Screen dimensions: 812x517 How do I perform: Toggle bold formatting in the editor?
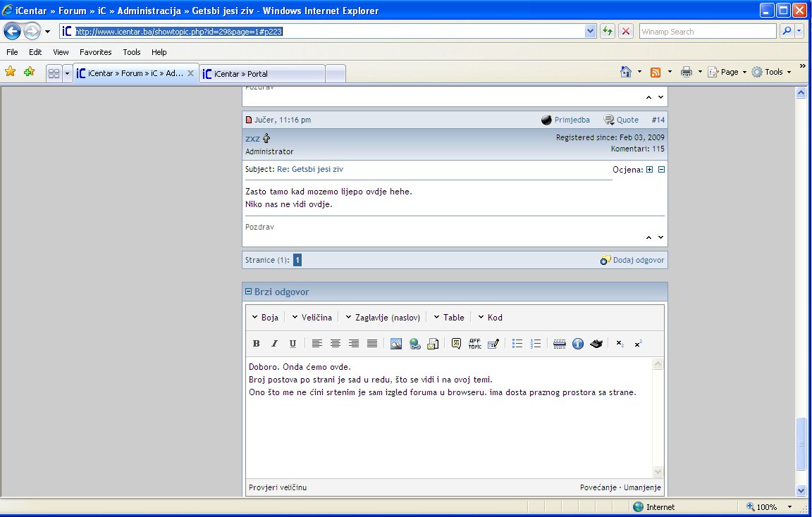click(257, 344)
